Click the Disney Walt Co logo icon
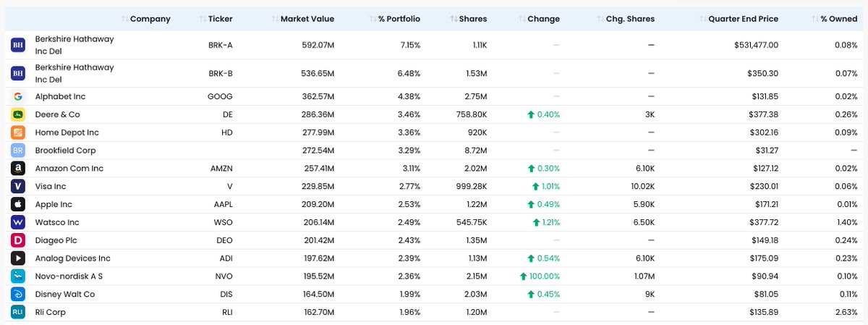The width and height of the screenshot is (868, 325). (18, 294)
